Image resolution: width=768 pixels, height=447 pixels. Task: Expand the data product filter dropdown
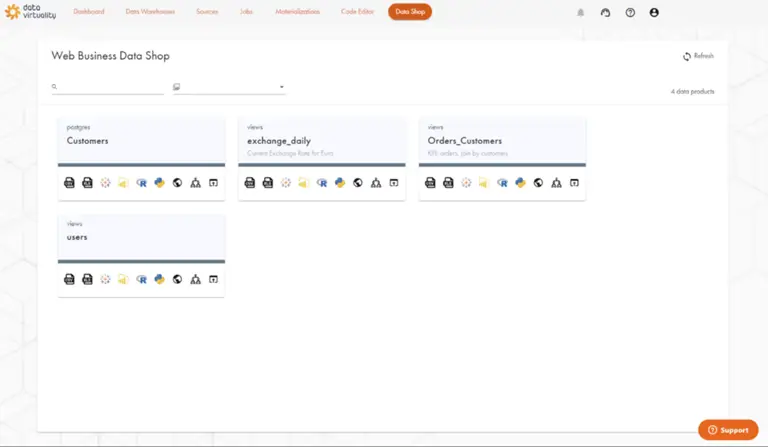click(229, 87)
